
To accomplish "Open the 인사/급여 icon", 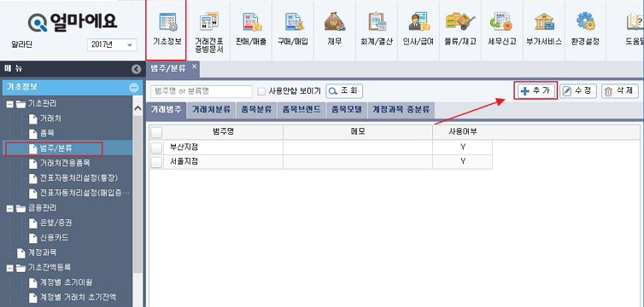I will (419, 21).
